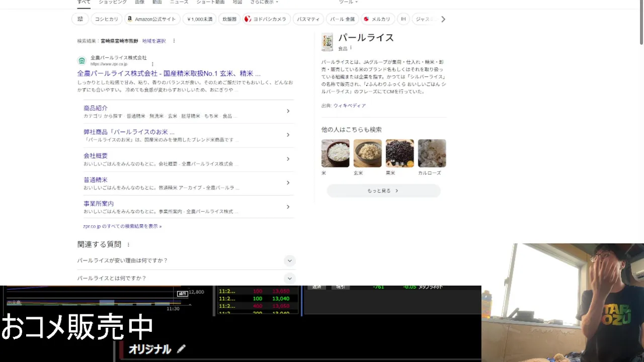Select the すべて search tab
The image size is (644, 362).
tap(84, 3)
